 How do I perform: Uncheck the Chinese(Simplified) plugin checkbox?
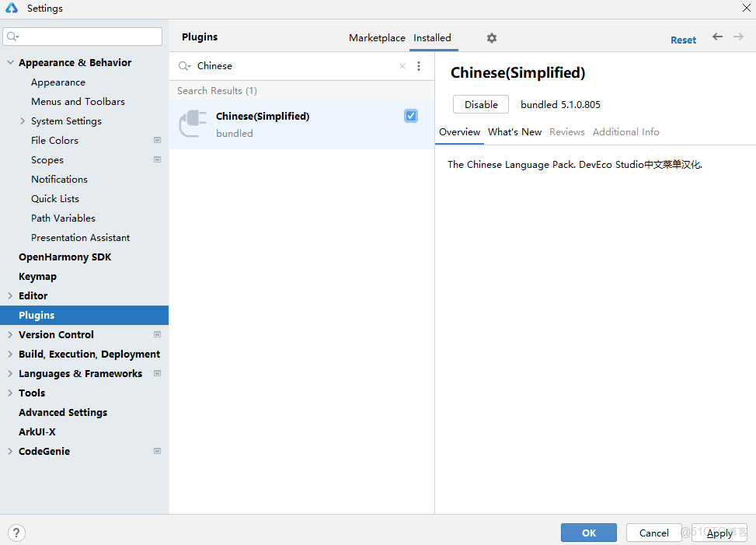coord(410,115)
